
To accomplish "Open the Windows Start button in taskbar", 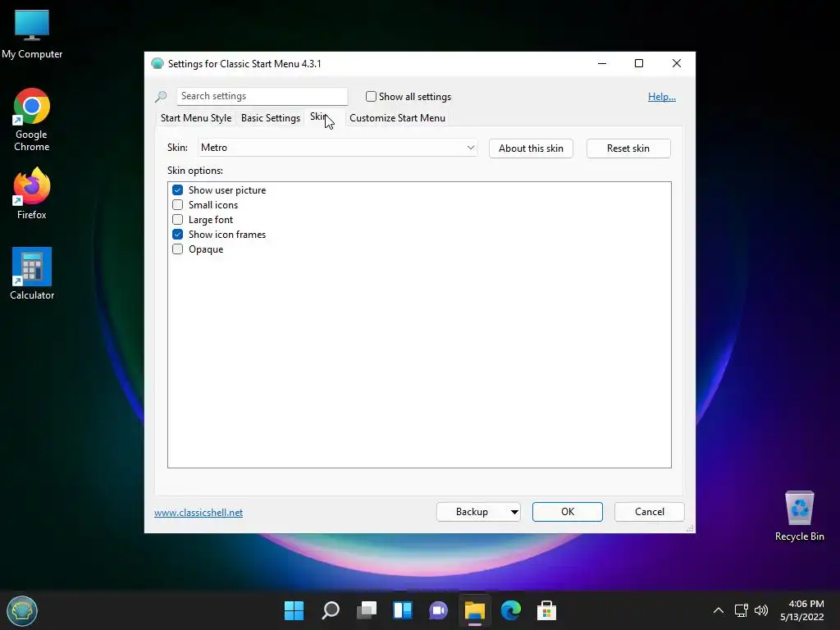I will point(294,610).
